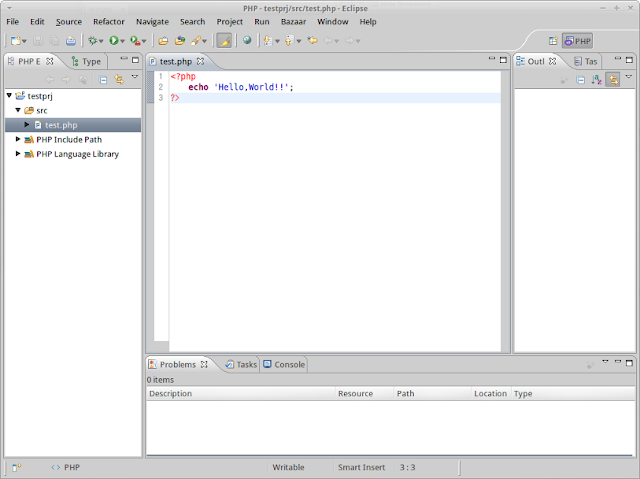Open the Previous Annotation dropdown arrow

coord(299,41)
